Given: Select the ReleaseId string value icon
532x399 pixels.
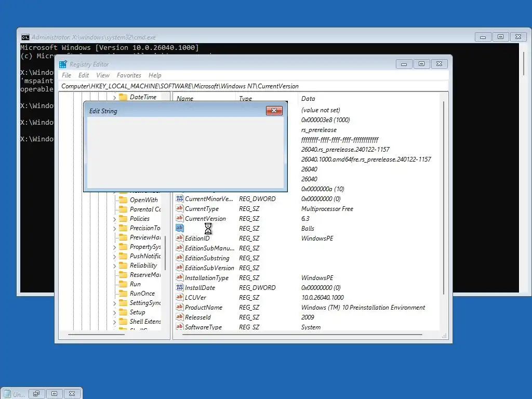Looking at the screenshot, I should click(179, 317).
